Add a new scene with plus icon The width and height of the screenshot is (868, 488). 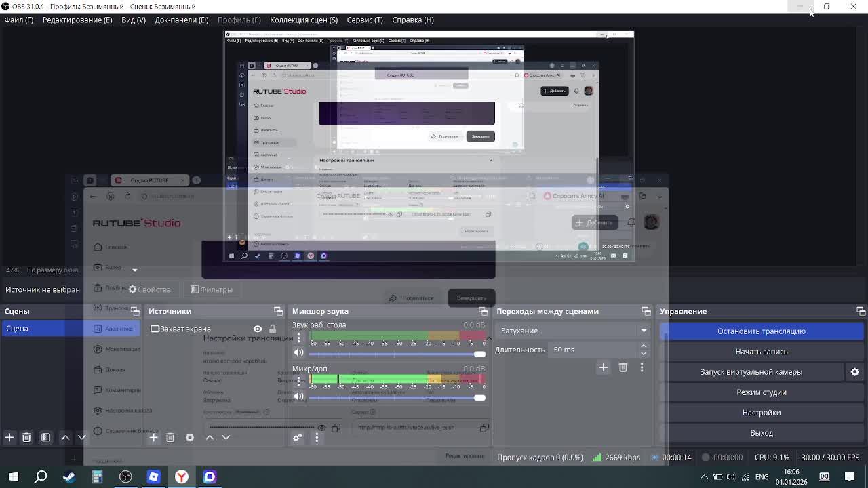9,438
